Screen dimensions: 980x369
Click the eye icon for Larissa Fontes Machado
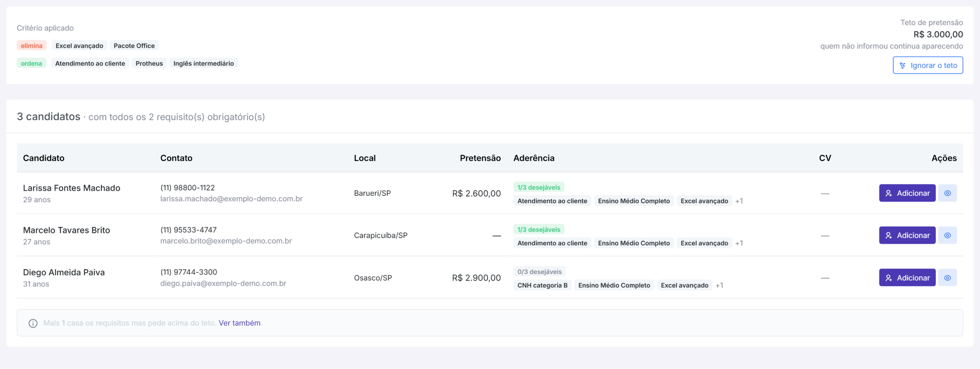click(947, 193)
